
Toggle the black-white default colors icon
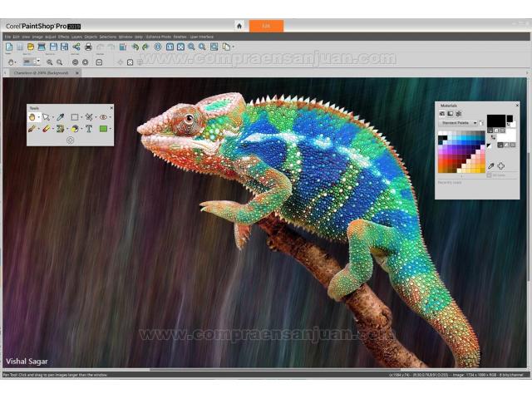(x=489, y=146)
